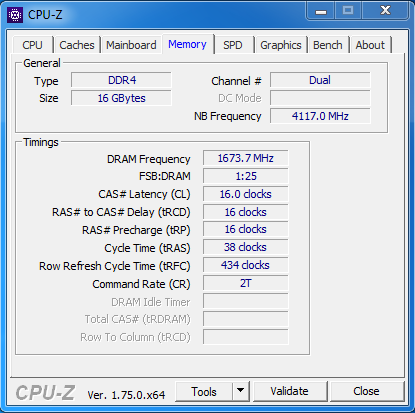
Task: Minimize the CPU-Z window
Action: [x=321, y=11]
